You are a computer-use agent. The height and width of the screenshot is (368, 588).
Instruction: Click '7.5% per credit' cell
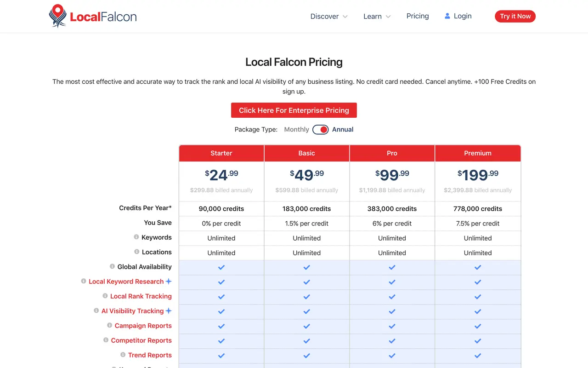478,224
